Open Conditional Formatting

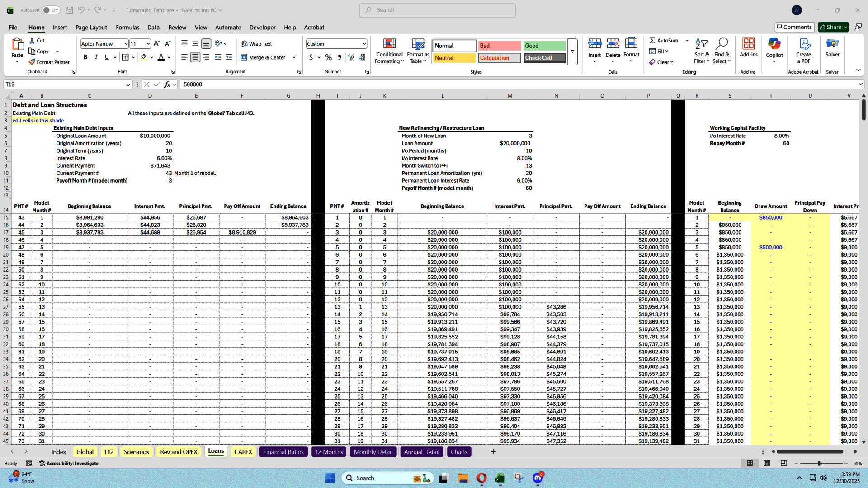(x=389, y=50)
